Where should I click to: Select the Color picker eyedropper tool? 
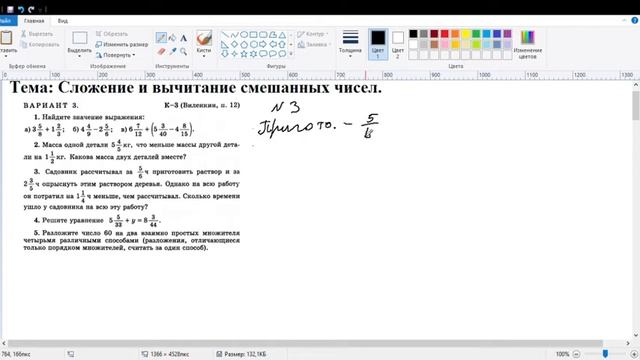point(173,51)
